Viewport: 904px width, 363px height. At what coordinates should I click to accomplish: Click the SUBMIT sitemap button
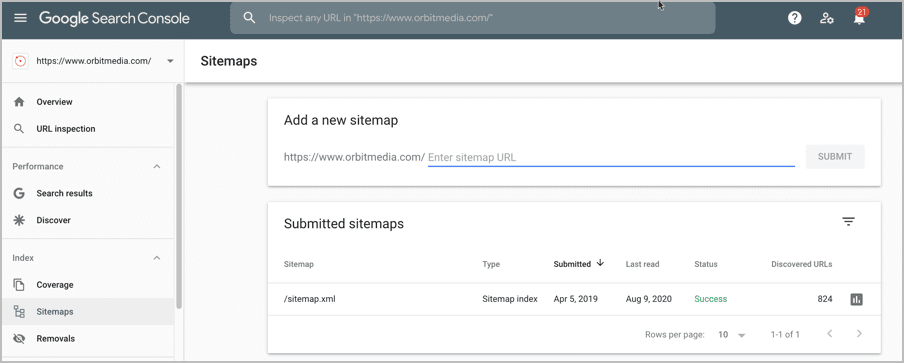(835, 157)
